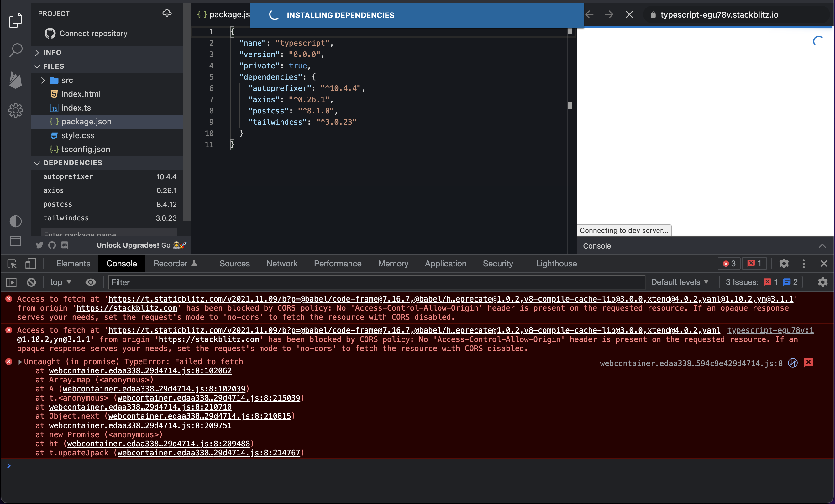Toggle the theme contrast icon
835x504 pixels.
pos(16,221)
